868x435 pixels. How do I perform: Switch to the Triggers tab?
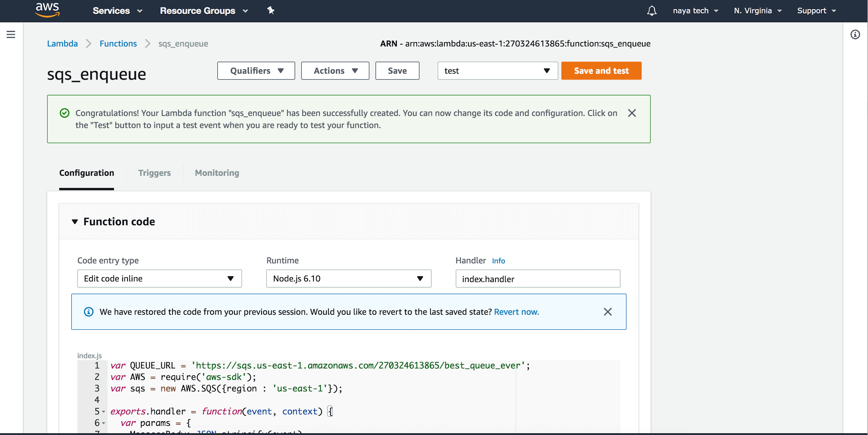(x=155, y=173)
